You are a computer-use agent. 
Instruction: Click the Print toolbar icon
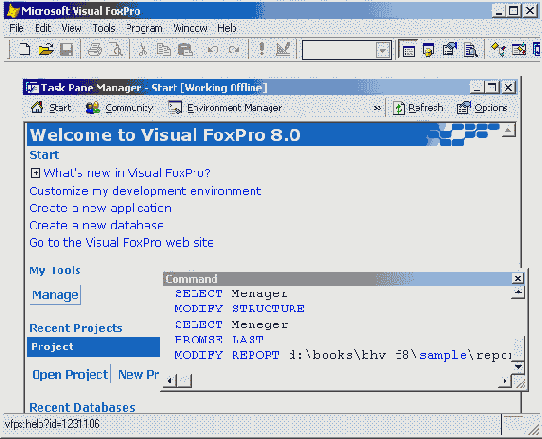tap(94, 49)
